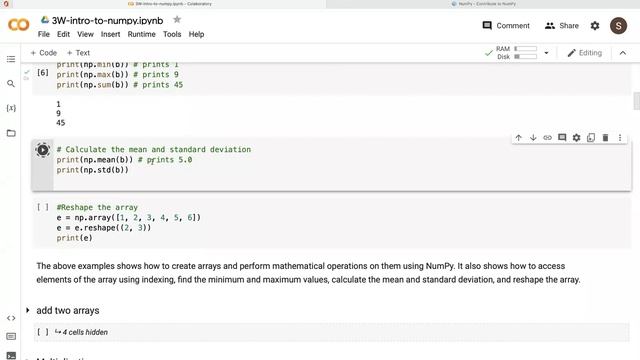This screenshot has width=640, height=360.
Task: Click the Disk usage bar
Action: (526, 57)
